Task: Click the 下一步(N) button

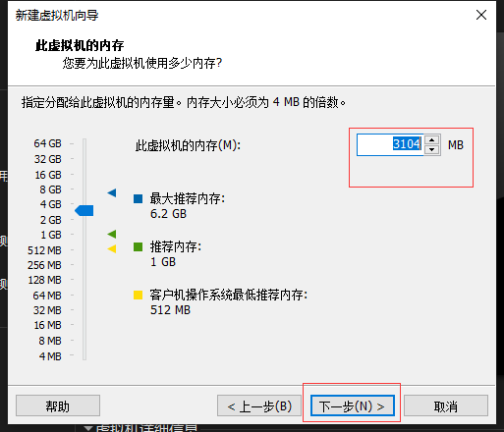Action: tap(353, 405)
